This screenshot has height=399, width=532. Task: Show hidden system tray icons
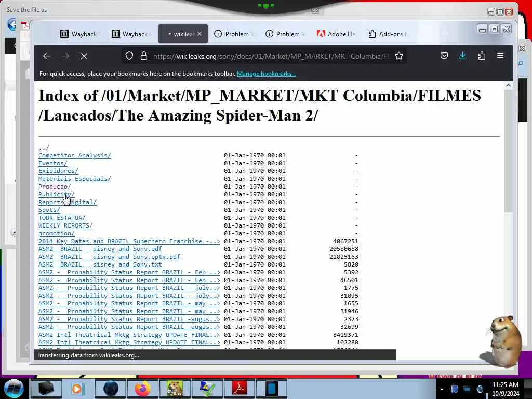tap(442, 389)
